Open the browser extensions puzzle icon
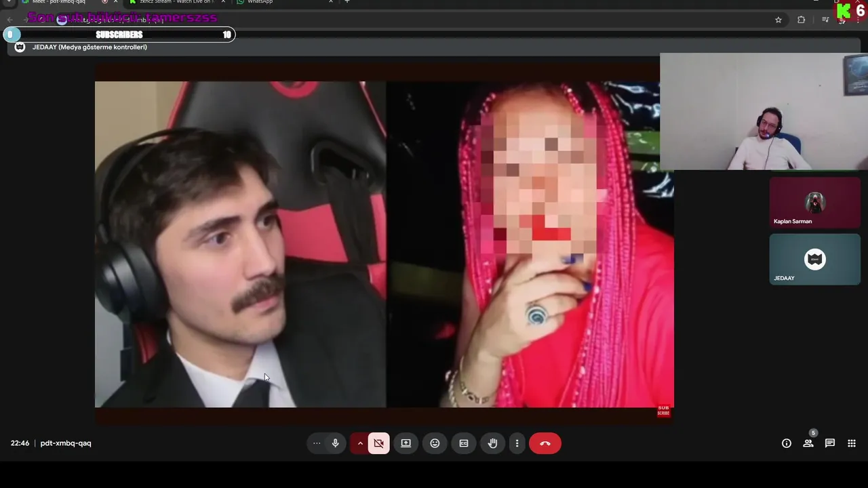Image resolution: width=868 pixels, height=488 pixels. pos(802,20)
